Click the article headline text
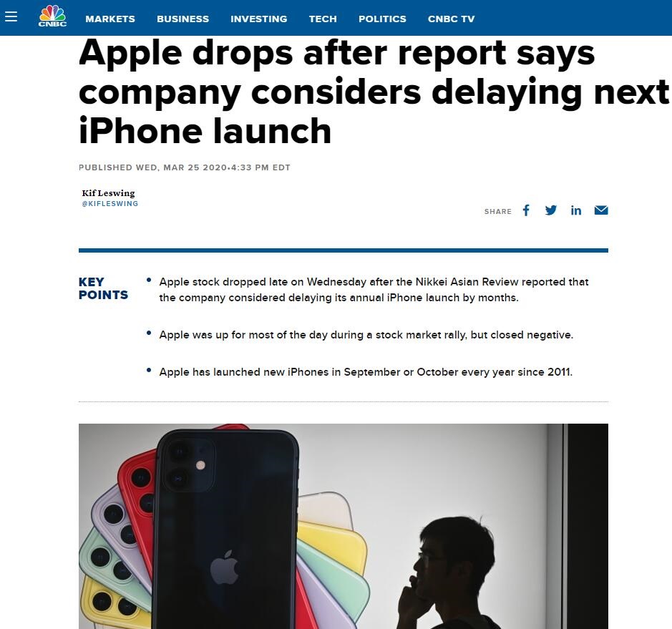This screenshot has height=629, width=672. coord(374,92)
